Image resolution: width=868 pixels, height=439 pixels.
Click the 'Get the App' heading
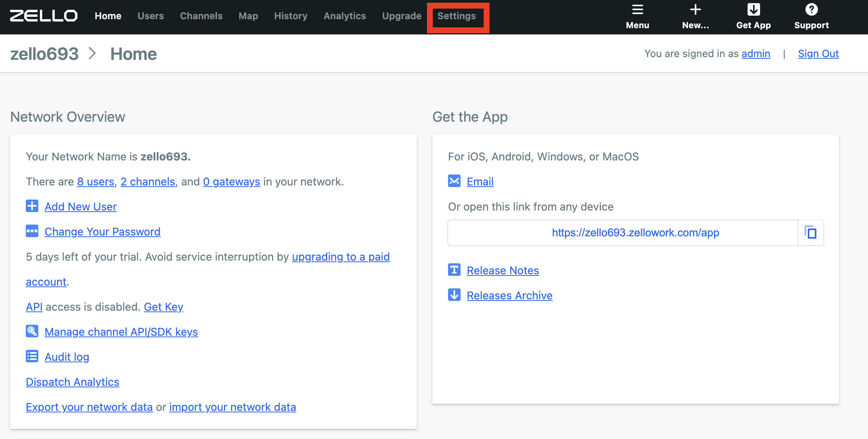pyautogui.click(x=470, y=117)
